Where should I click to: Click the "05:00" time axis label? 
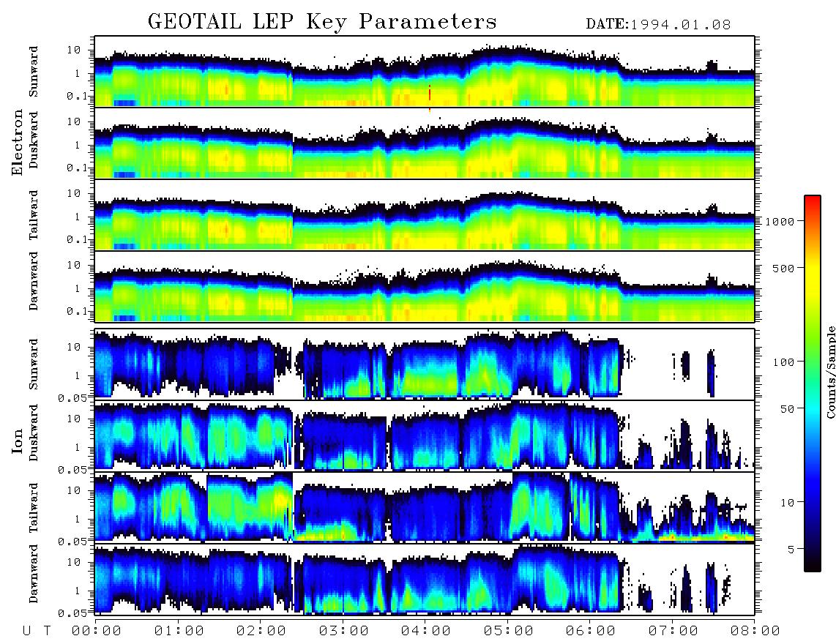[509, 631]
